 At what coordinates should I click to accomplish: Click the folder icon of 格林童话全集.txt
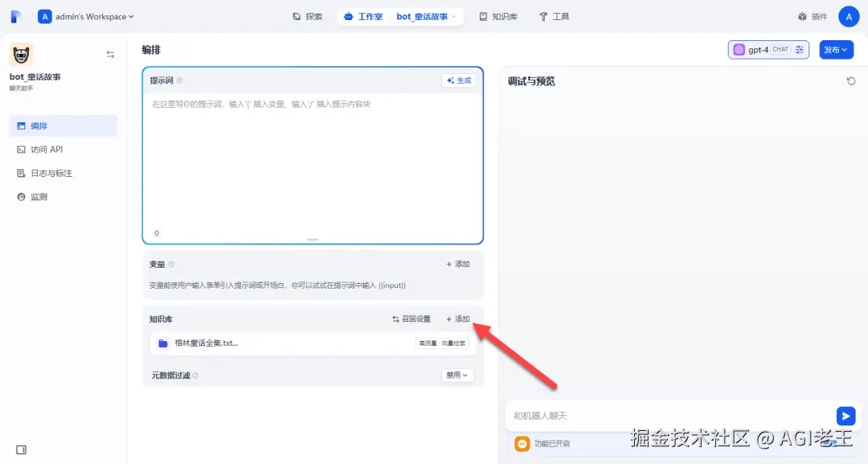[x=162, y=343]
